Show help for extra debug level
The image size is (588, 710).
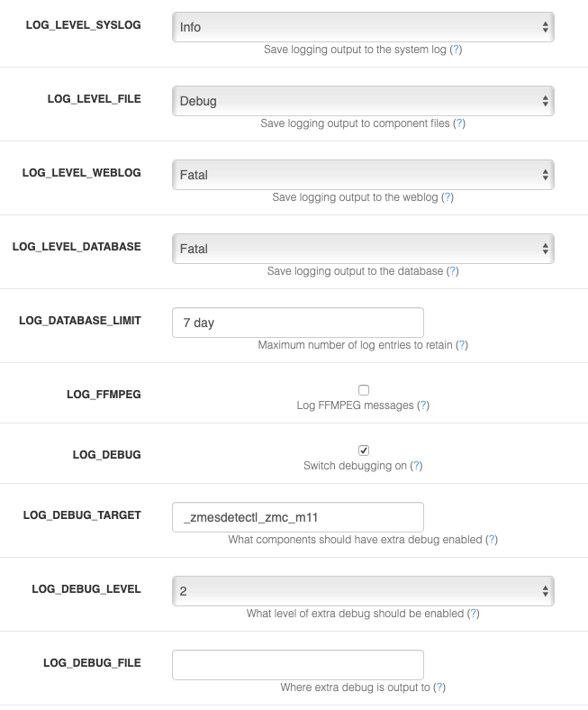tap(474, 613)
